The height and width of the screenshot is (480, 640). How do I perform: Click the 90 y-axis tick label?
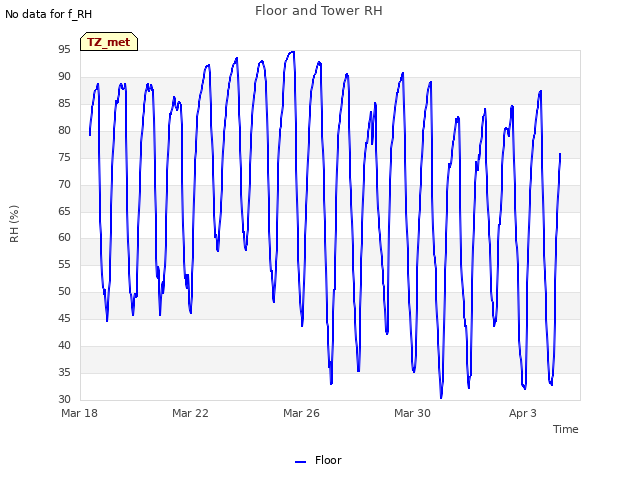point(64,76)
